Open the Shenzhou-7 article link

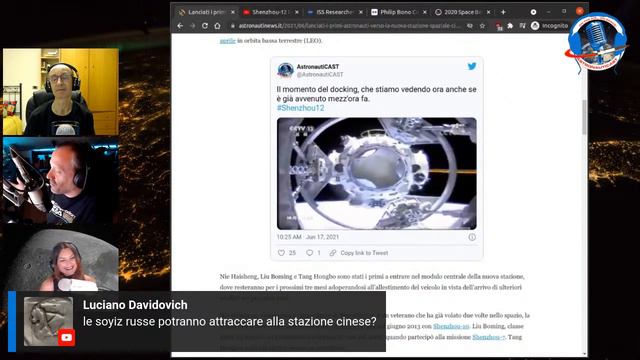click(x=489, y=337)
